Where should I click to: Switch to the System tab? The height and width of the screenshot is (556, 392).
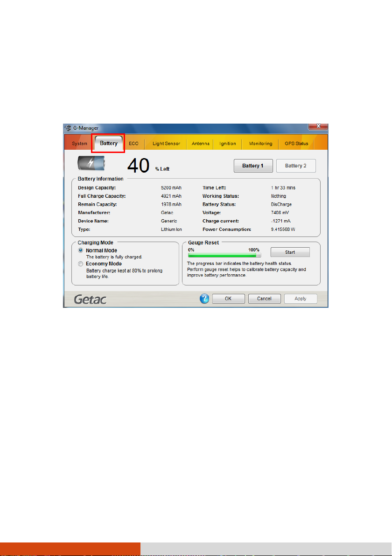pyautogui.click(x=79, y=144)
